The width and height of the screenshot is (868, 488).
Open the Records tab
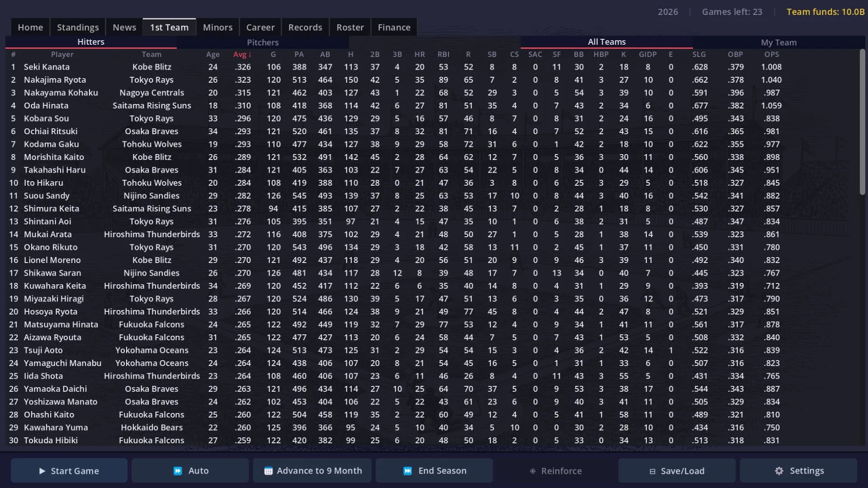(305, 27)
